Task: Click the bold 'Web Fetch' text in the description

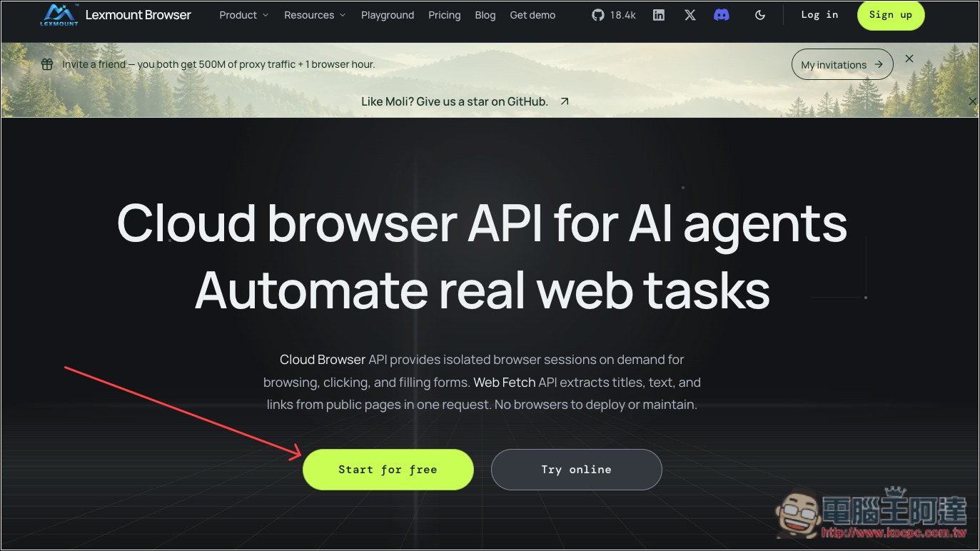Action: [x=504, y=383]
